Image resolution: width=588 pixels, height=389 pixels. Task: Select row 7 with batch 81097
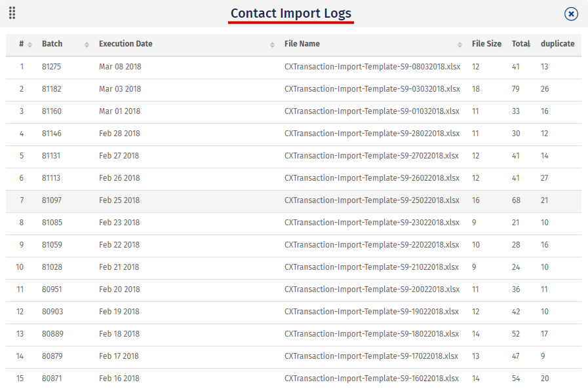(x=52, y=200)
